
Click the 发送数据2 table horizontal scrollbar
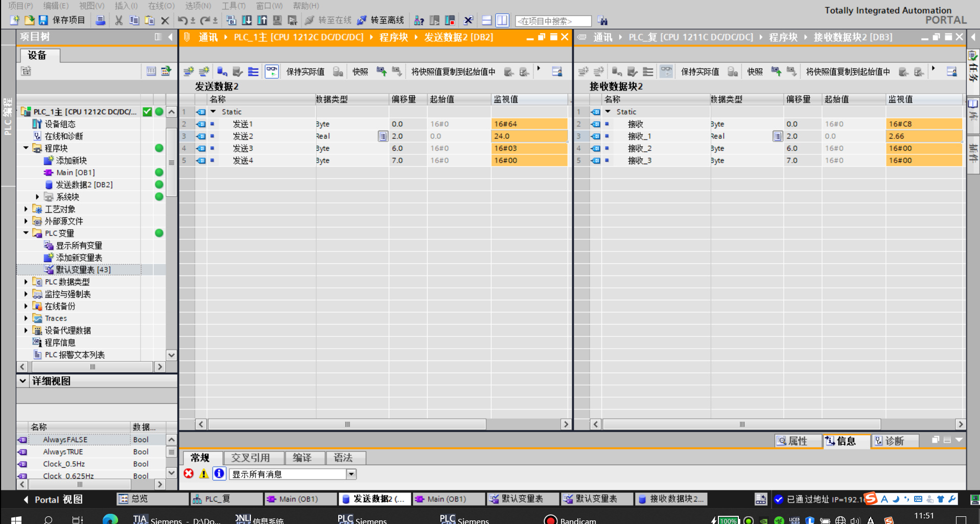347,424
